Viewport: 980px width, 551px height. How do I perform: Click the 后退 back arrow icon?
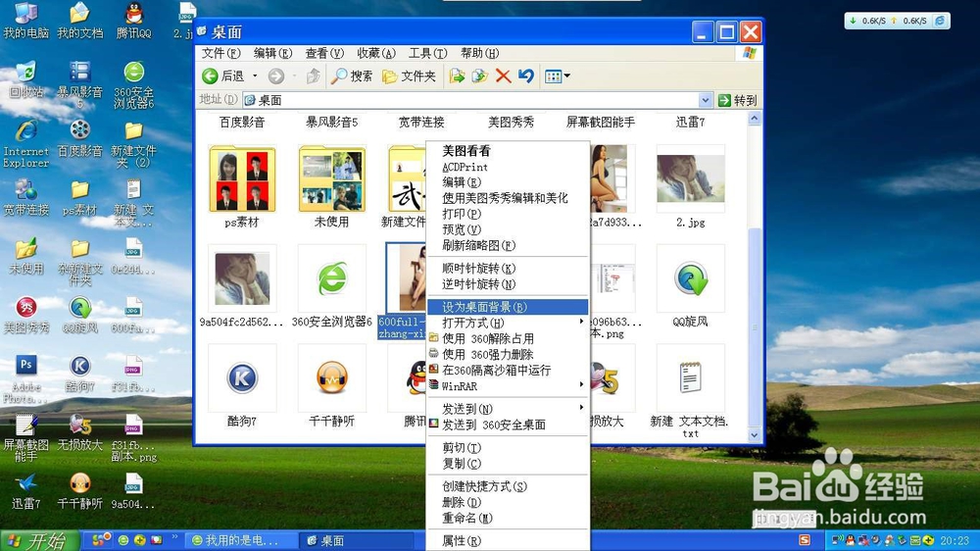(x=210, y=76)
